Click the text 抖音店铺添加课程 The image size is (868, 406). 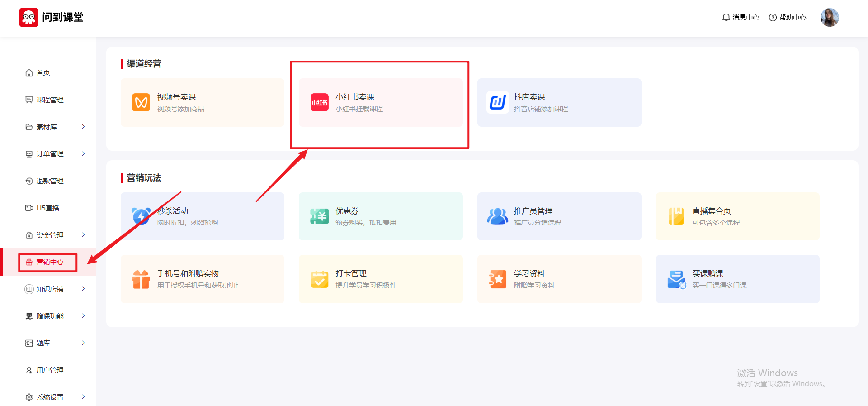[541, 109]
